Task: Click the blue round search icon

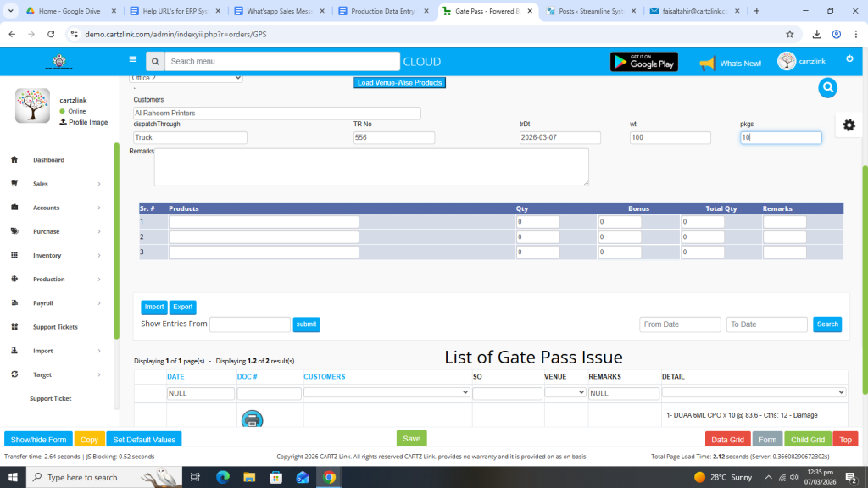Action: 827,87
